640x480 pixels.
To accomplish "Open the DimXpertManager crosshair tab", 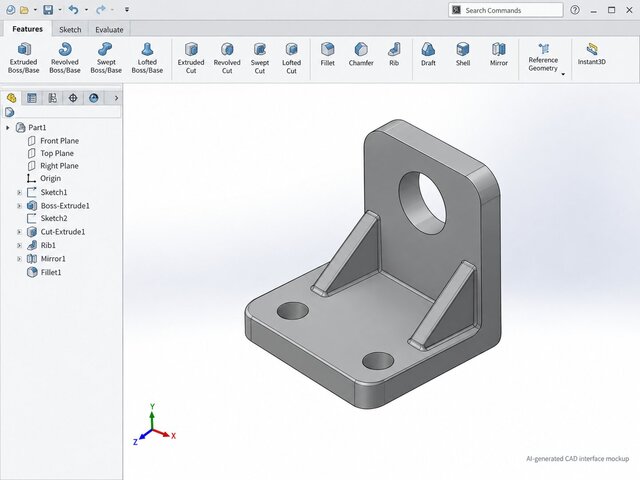I will tap(73, 98).
